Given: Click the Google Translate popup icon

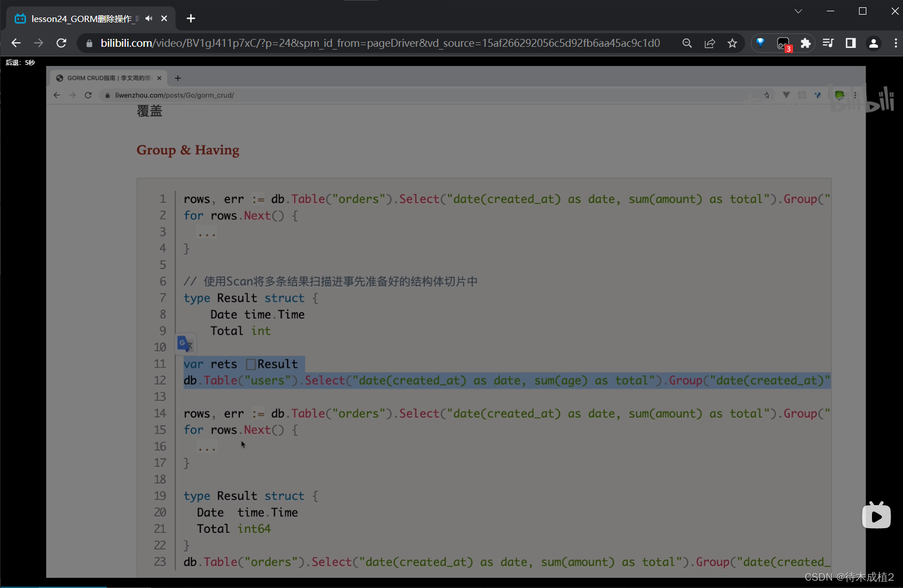Looking at the screenshot, I should [x=185, y=343].
